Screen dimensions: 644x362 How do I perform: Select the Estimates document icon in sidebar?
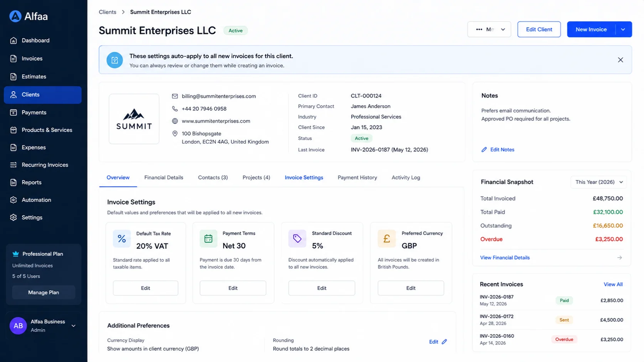pyautogui.click(x=13, y=77)
